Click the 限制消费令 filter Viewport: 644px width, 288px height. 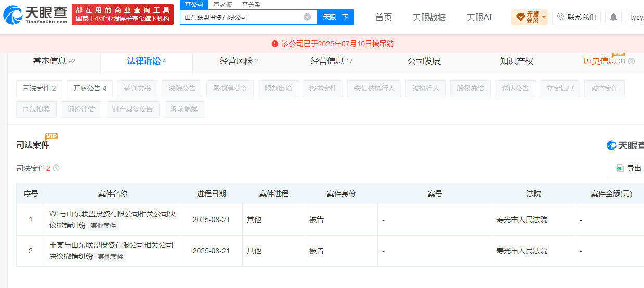coord(230,89)
